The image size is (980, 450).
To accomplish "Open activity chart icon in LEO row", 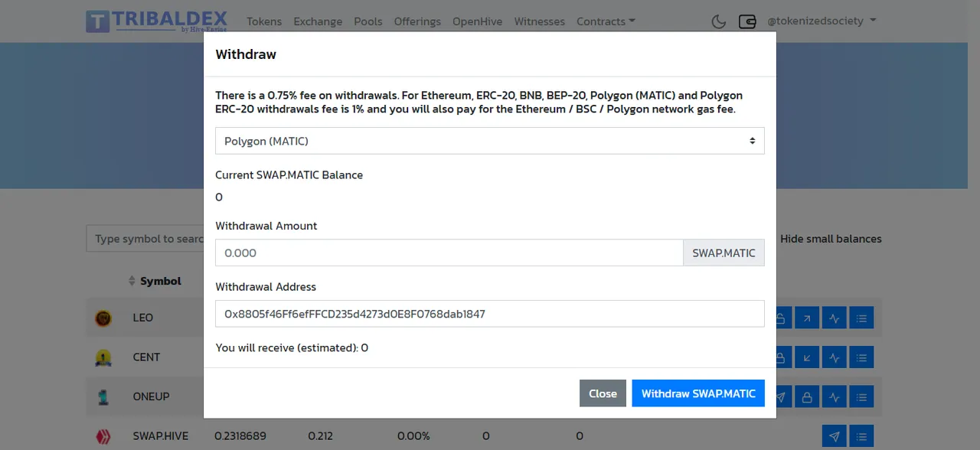I will pos(835,318).
